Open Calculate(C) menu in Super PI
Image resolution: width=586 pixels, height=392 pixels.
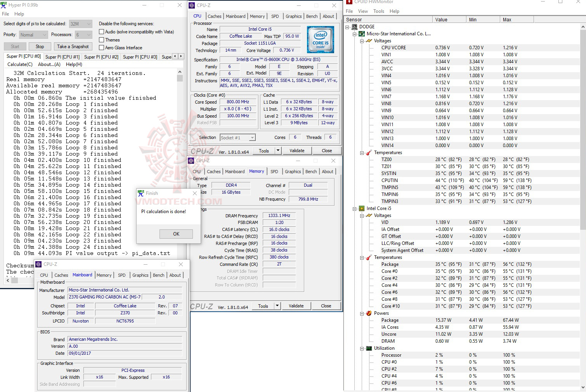pos(20,64)
